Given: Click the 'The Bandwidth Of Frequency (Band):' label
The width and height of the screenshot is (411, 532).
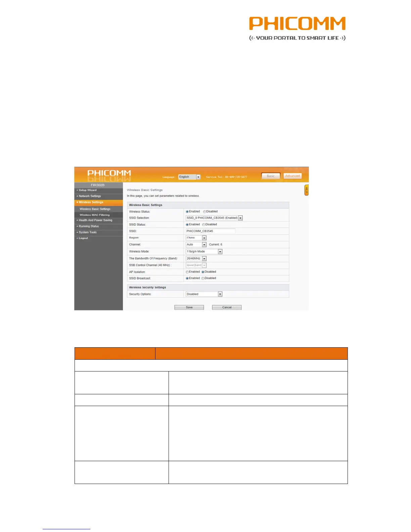Looking at the screenshot, I should click(x=153, y=259).
